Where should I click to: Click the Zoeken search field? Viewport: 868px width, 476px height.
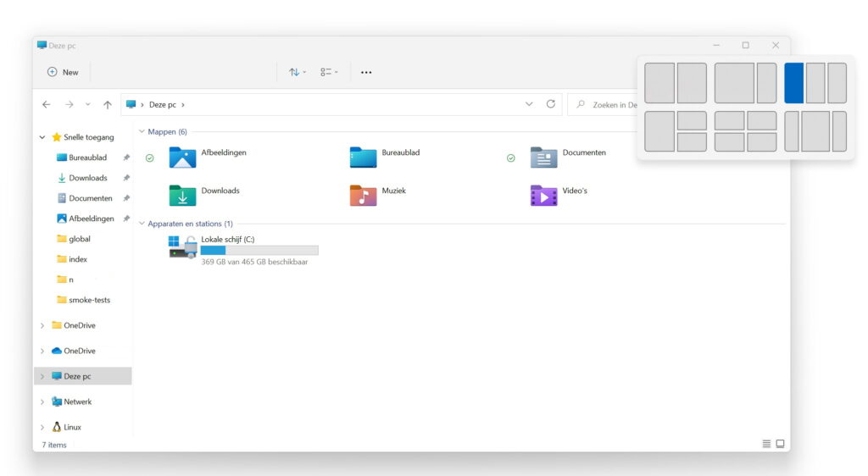pos(604,104)
